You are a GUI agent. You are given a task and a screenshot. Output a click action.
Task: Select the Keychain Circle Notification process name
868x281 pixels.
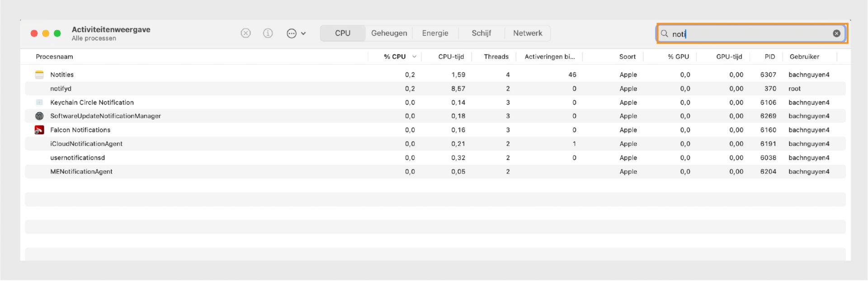(x=92, y=103)
